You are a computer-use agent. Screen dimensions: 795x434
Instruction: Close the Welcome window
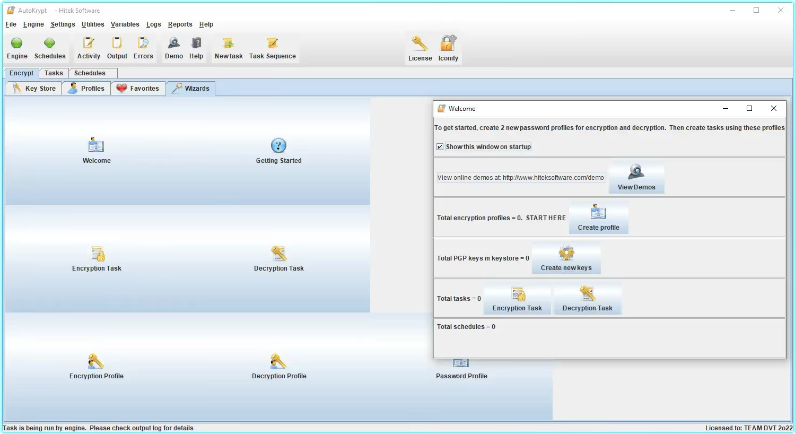[x=773, y=108]
